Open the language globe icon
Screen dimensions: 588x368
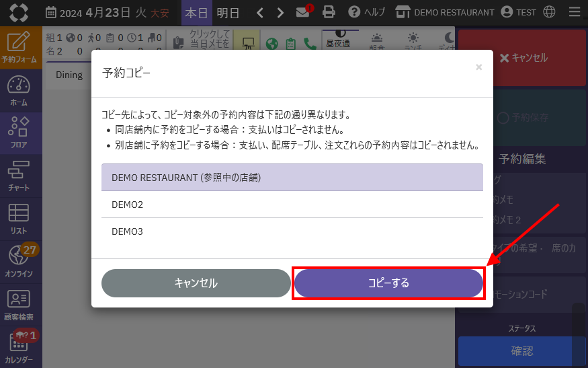550,12
